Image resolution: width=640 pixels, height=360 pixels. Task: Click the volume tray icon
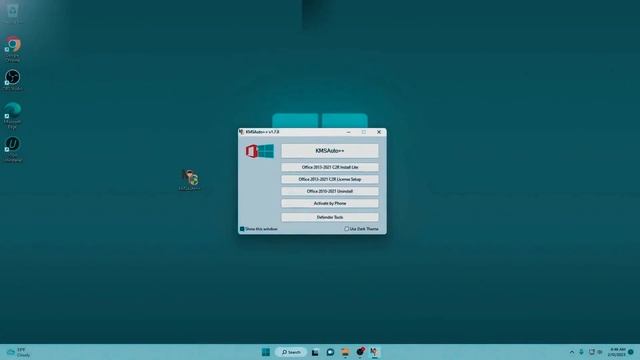click(600, 352)
